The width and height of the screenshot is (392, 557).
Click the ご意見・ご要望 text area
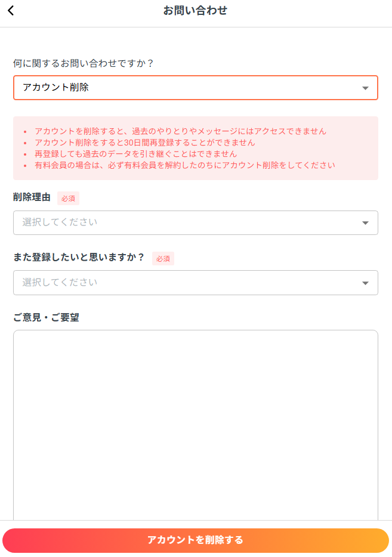tap(196, 423)
